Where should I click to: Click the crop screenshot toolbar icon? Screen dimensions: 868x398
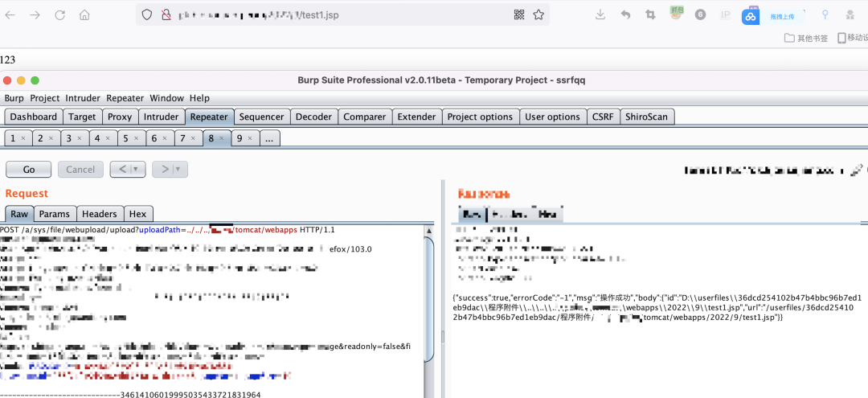[650, 15]
